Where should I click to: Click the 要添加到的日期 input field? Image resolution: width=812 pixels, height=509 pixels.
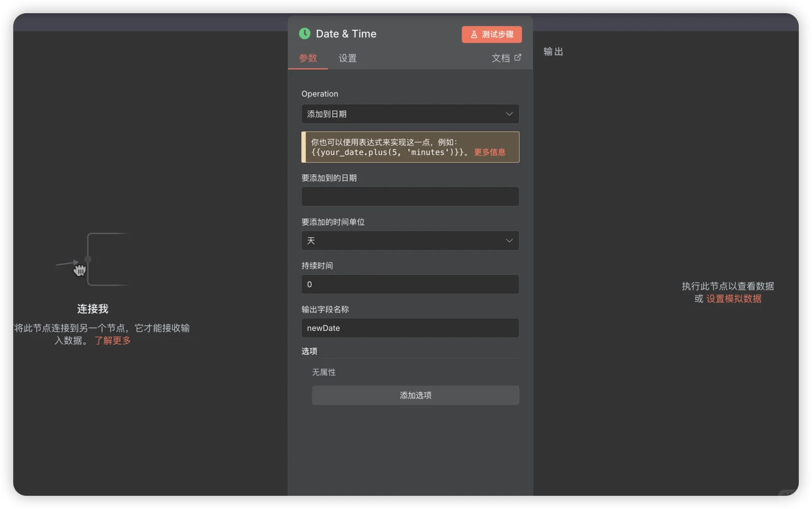409,197
